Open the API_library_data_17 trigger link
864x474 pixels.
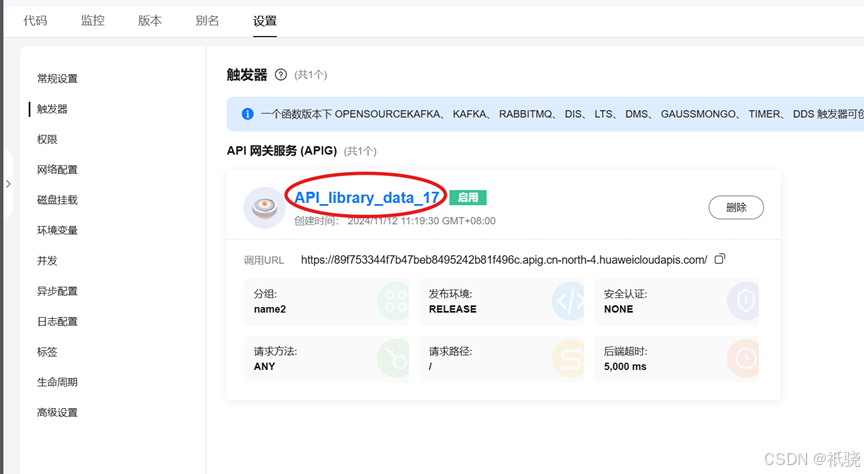tap(366, 197)
